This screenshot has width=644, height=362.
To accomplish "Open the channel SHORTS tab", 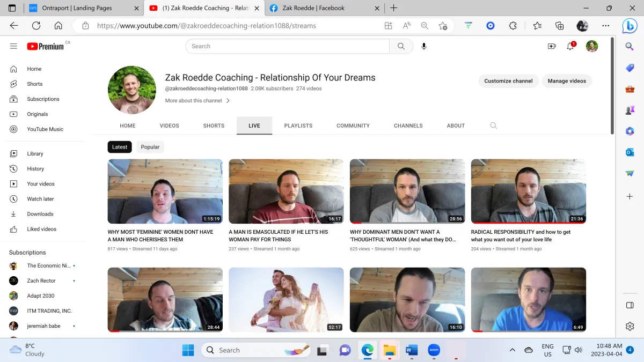I will (x=214, y=125).
